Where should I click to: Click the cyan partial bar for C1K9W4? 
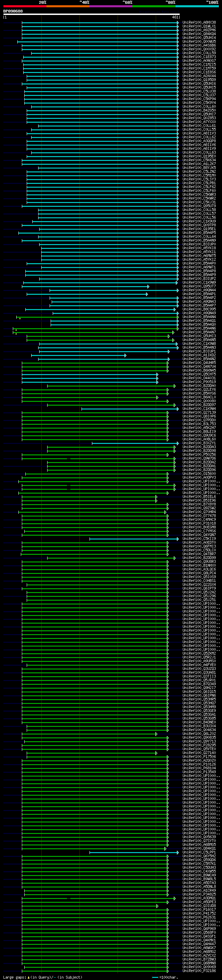130,409
